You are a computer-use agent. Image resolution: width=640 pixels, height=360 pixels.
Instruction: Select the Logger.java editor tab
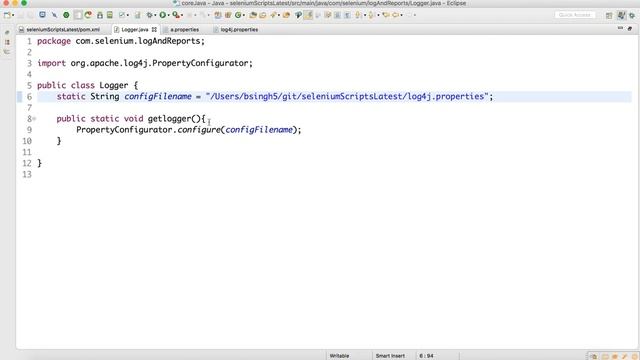click(x=135, y=30)
